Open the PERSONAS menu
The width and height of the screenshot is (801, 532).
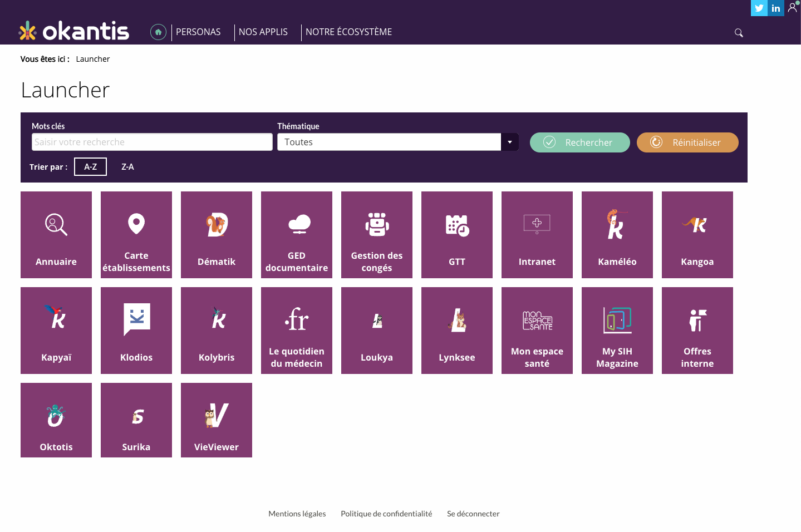[x=198, y=32]
